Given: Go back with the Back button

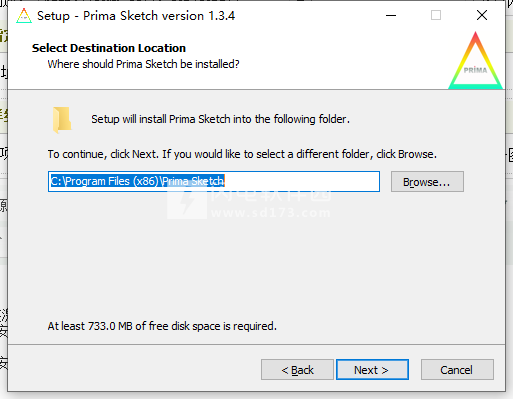Looking at the screenshot, I should click(x=297, y=370).
